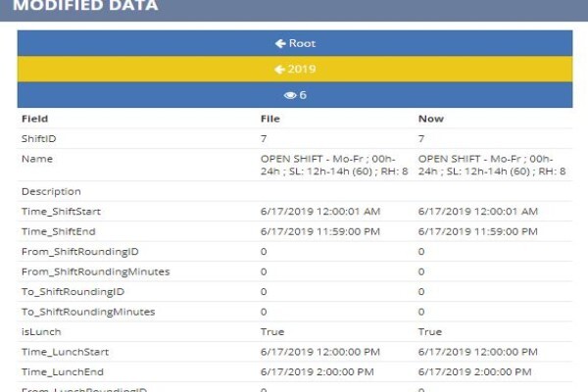Screen dimensions: 588x392
Task: Select the To_ShiftRoundingMinutes field label
Action: [x=88, y=312]
